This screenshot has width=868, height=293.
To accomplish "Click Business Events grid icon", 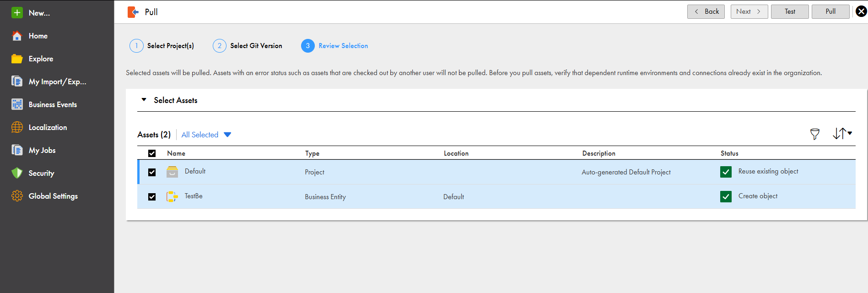I will 17,104.
